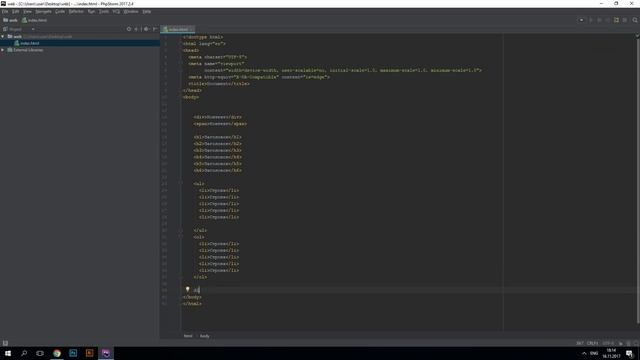The height and width of the screenshot is (360, 640).
Task: Click the highlighted toolbar icon next to Stop
Action: click(616, 20)
